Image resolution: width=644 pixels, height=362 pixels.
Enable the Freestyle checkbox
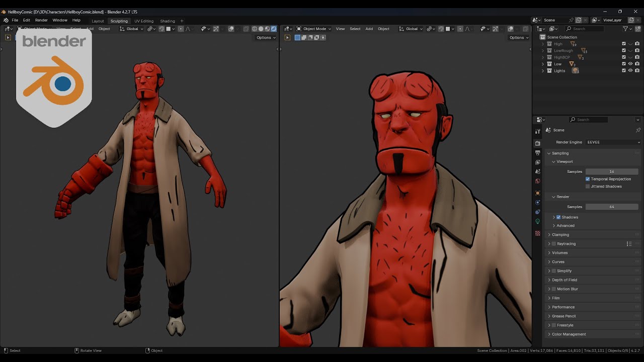pos(554,325)
